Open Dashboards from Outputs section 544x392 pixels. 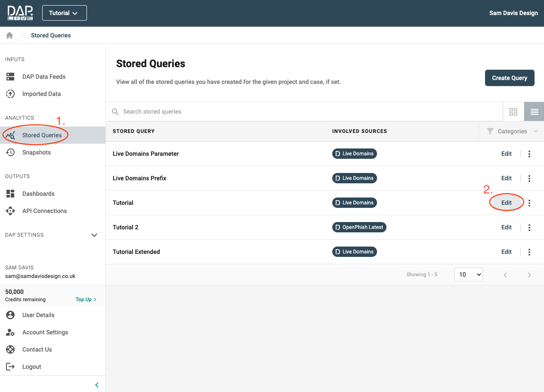pyautogui.click(x=38, y=194)
